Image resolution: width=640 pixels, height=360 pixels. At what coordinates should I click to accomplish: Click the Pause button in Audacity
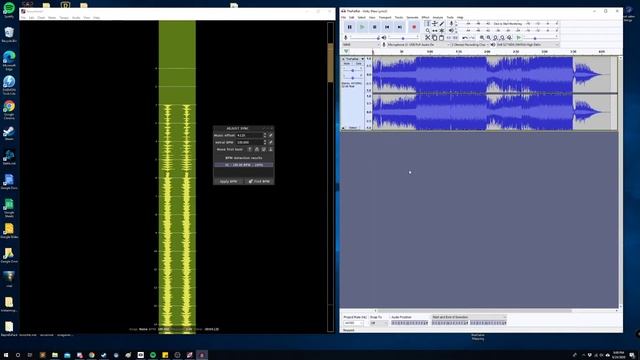click(x=349, y=27)
